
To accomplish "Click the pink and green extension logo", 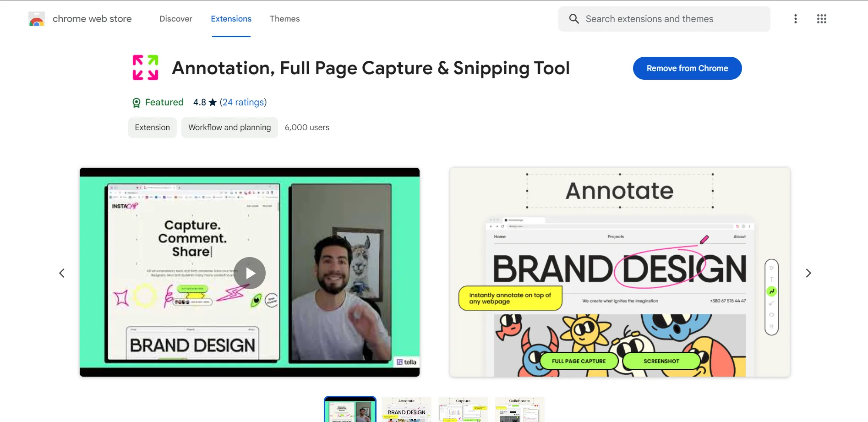I will click(146, 68).
